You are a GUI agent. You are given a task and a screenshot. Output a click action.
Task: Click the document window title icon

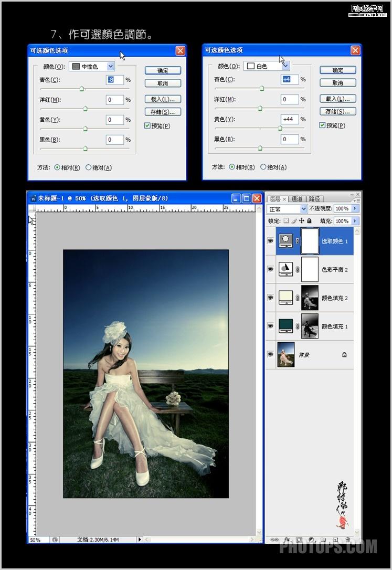(x=34, y=198)
